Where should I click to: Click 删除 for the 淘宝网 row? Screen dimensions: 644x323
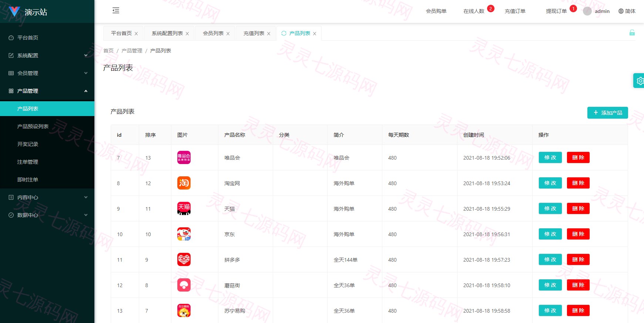point(578,183)
